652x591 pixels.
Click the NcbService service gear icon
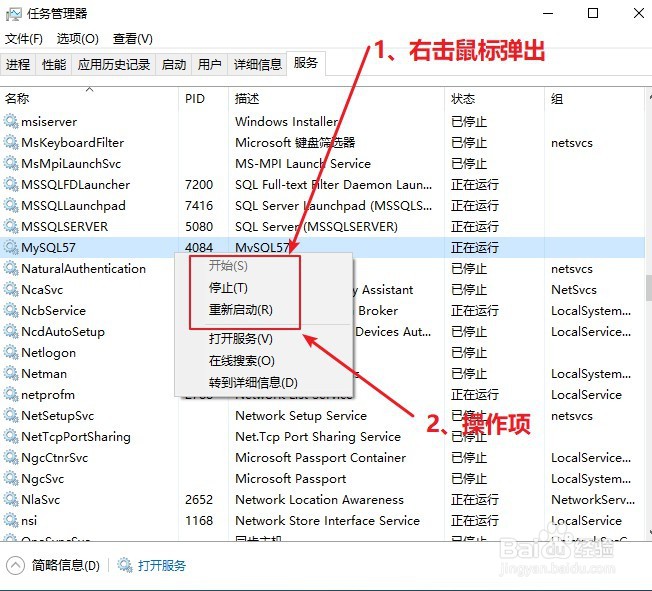[x=11, y=310]
